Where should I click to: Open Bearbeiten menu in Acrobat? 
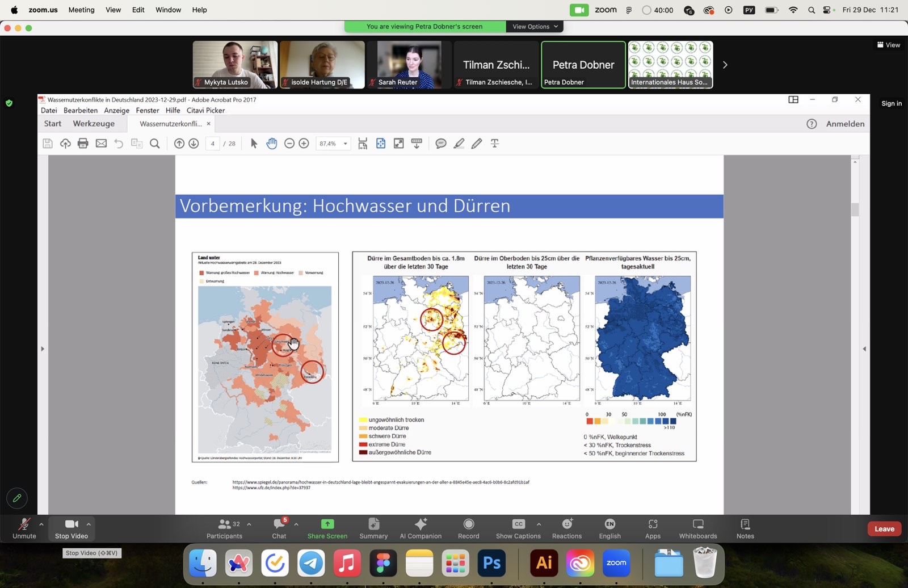81,111
